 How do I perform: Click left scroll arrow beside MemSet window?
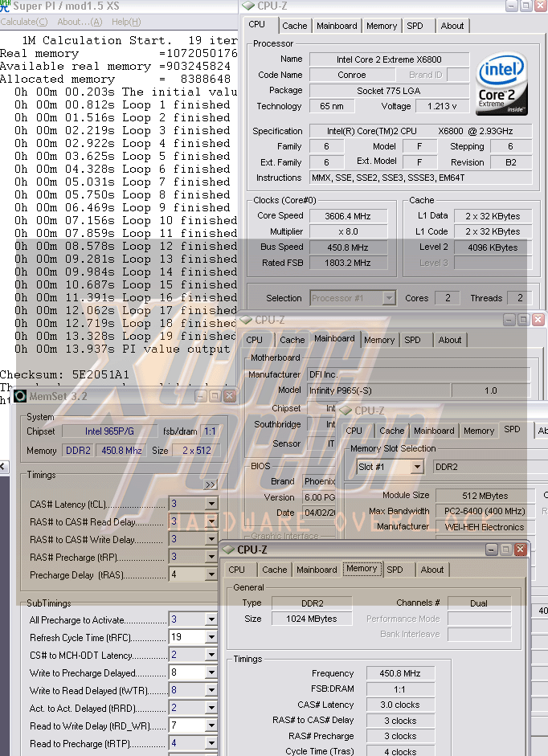click(3, 466)
